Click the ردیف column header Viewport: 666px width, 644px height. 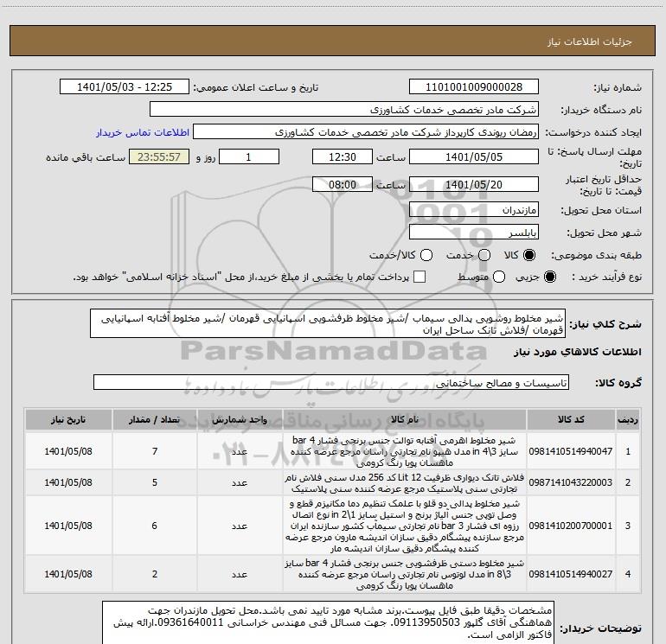point(628,420)
